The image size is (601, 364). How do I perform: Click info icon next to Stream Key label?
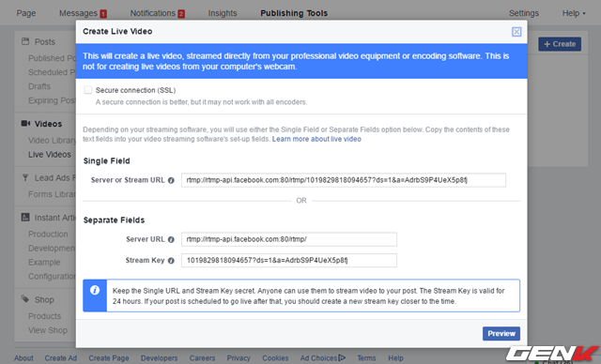click(x=171, y=261)
